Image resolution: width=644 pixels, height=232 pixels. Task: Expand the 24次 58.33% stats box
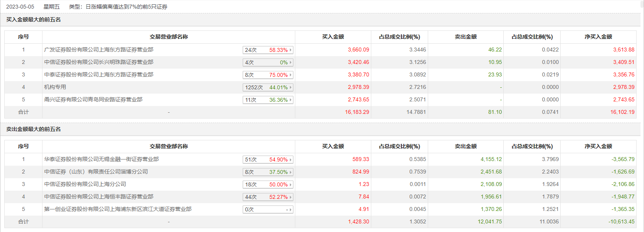click(268, 50)
